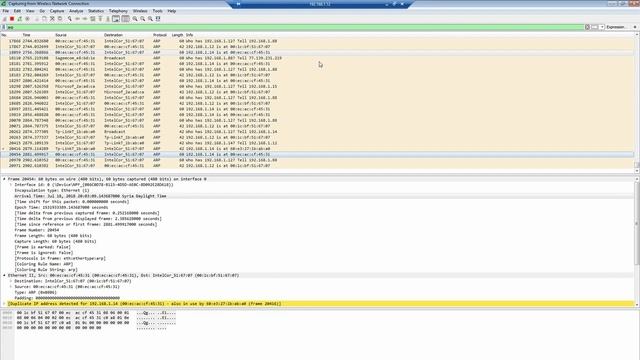
Task: Select the Type: ARP (0x0806) line
Action: click(36, 293)
